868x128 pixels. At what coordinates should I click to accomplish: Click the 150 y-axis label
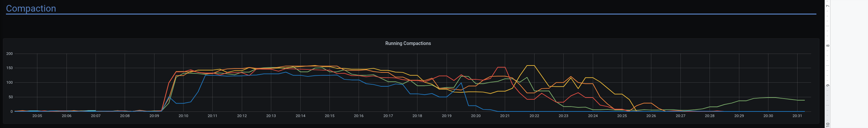click(10, 68)
